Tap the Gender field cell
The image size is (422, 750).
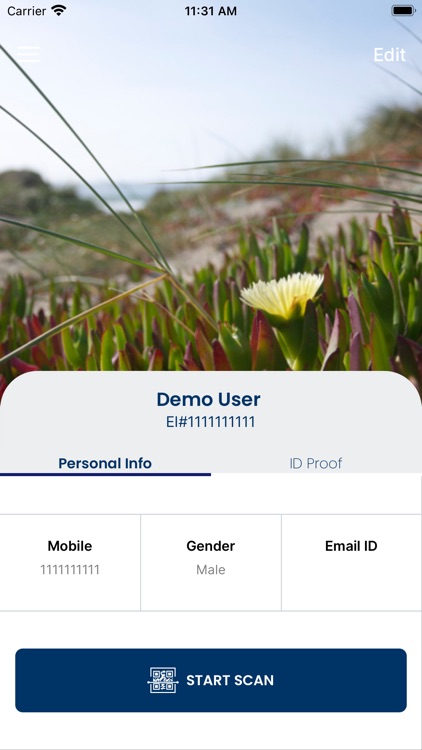click(x=211, y=562)
